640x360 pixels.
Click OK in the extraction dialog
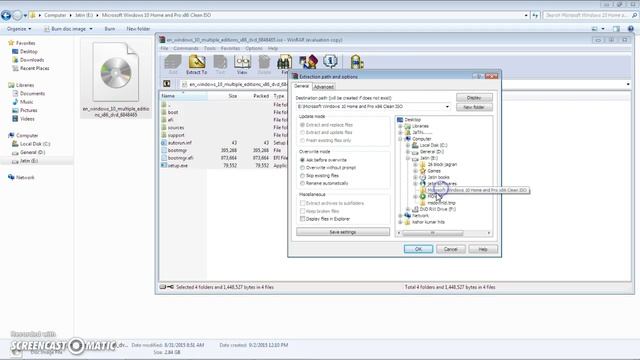click(x=418, y=249)
